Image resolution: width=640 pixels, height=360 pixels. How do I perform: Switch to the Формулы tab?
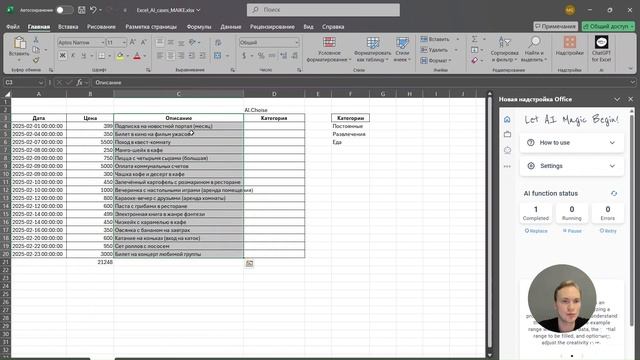tap(199, 27)
